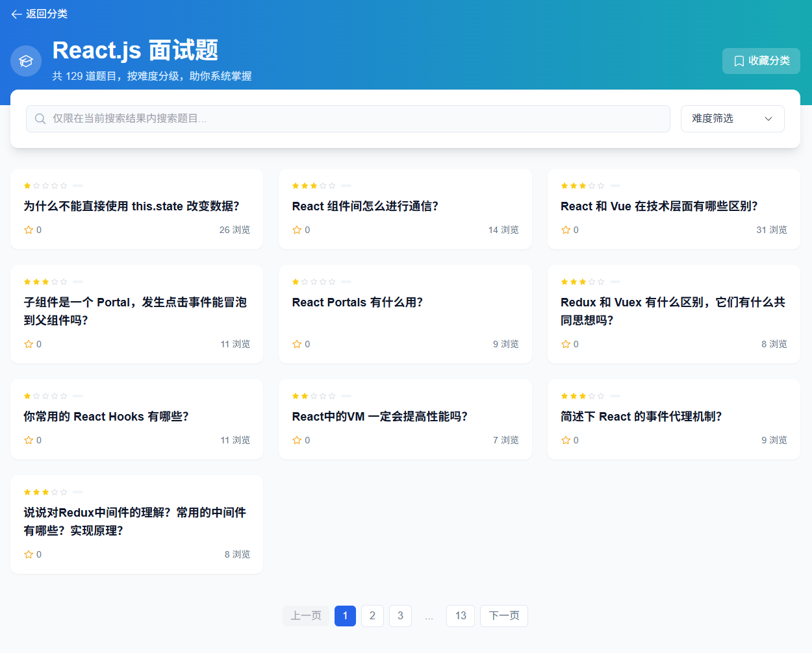Go to page 13
This screenshot has width=812, height=653.
(461, 616)
